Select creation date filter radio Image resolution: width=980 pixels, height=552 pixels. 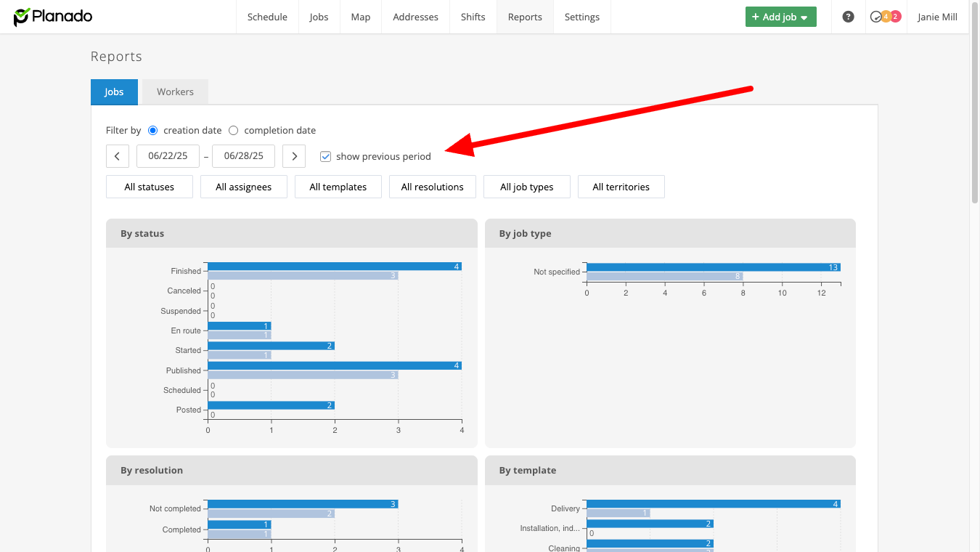click(x=152, y=131)
